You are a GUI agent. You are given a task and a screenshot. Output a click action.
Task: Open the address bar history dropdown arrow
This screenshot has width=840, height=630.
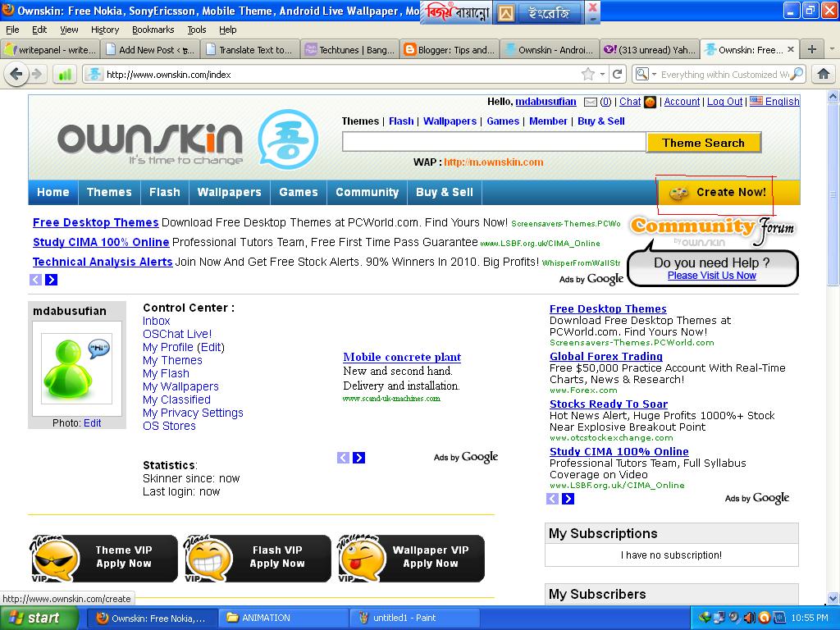click(603, 75)
